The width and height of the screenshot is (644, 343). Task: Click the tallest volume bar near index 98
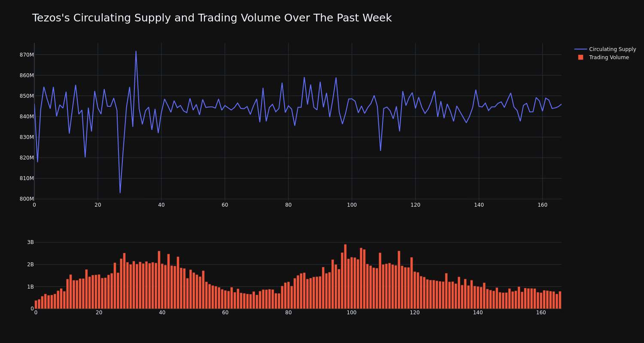click(x=345, y=277)
